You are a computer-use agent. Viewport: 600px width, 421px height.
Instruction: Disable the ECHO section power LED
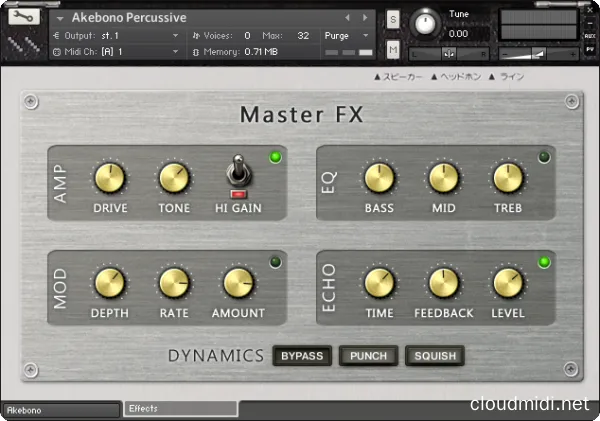click(x=544, y=262)
